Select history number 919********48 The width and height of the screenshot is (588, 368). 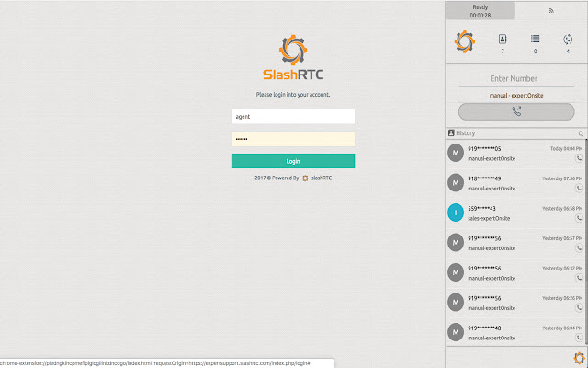(x=484, y=328)
